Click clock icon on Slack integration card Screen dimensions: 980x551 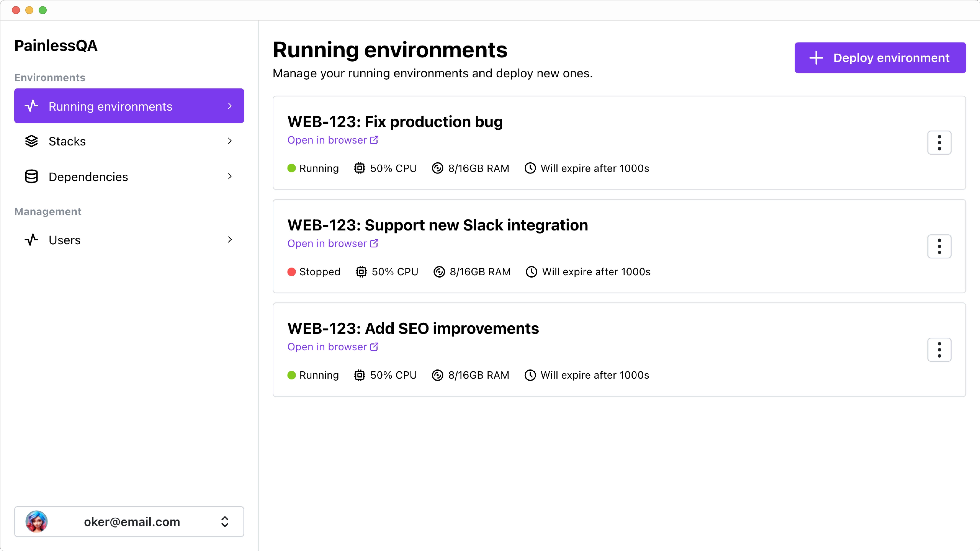[532, 272]
